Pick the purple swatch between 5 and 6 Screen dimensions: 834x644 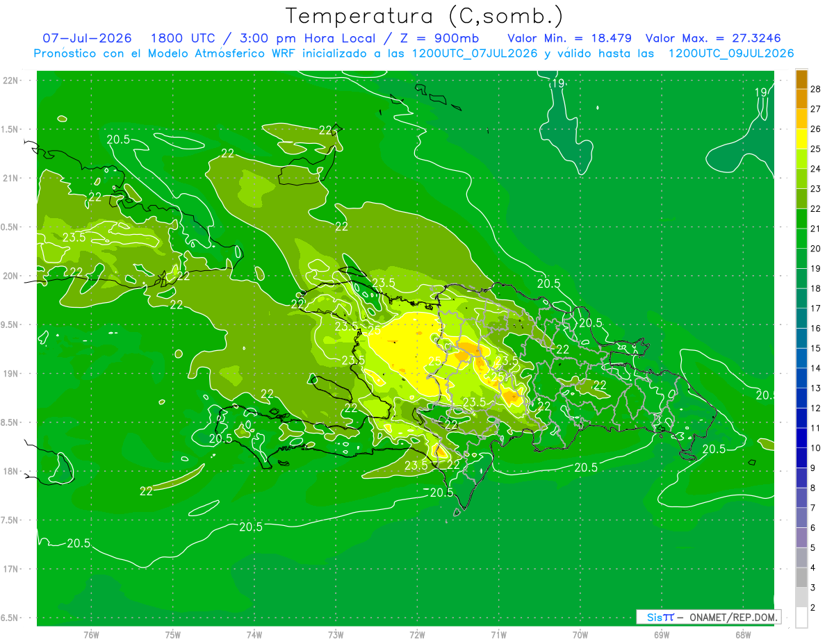[x=801, y=538]
